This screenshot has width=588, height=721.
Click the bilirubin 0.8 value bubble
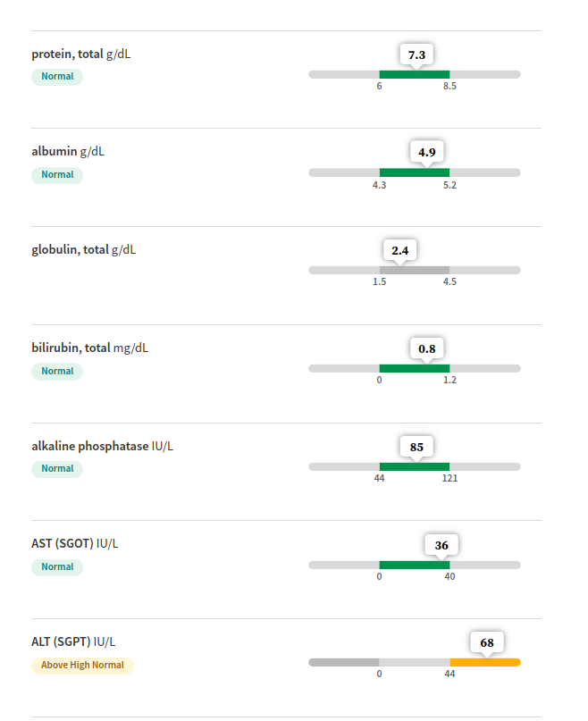click(426, 349)
